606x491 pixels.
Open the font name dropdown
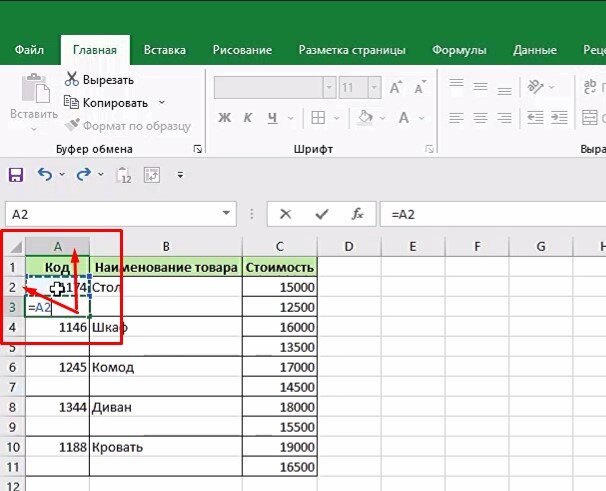(329, 87)
